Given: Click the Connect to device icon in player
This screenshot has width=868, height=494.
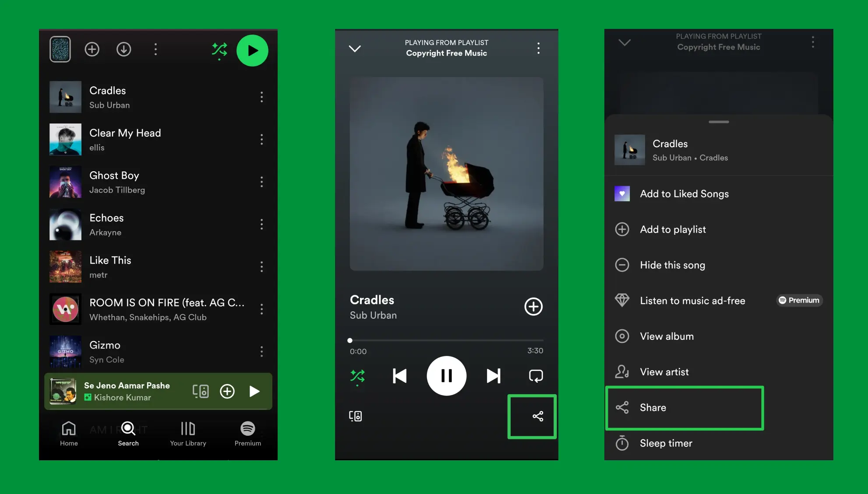Looking at the screenshot, I should [x=355, y=416].
